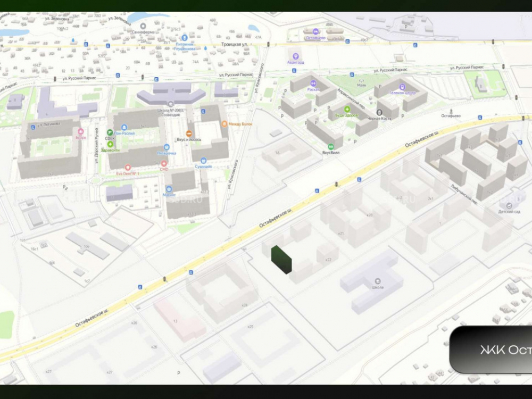Select the Авангард map marker
532x399 pixels.
(296, 56)
